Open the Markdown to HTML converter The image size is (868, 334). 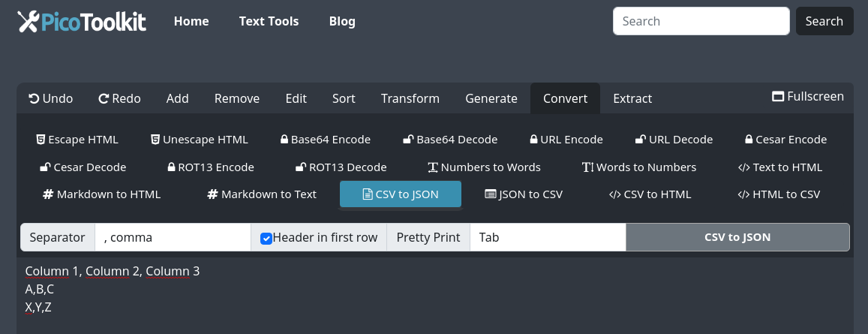tap(101, 194)
